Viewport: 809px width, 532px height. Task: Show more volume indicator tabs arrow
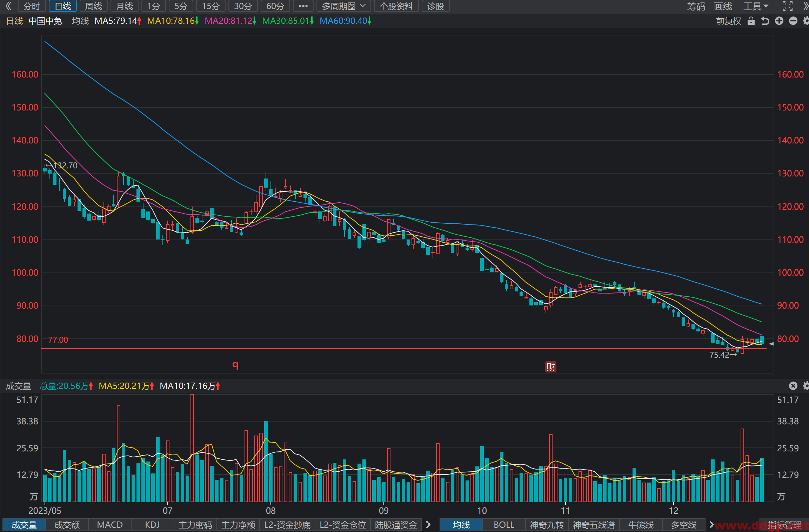pos(428,525)
